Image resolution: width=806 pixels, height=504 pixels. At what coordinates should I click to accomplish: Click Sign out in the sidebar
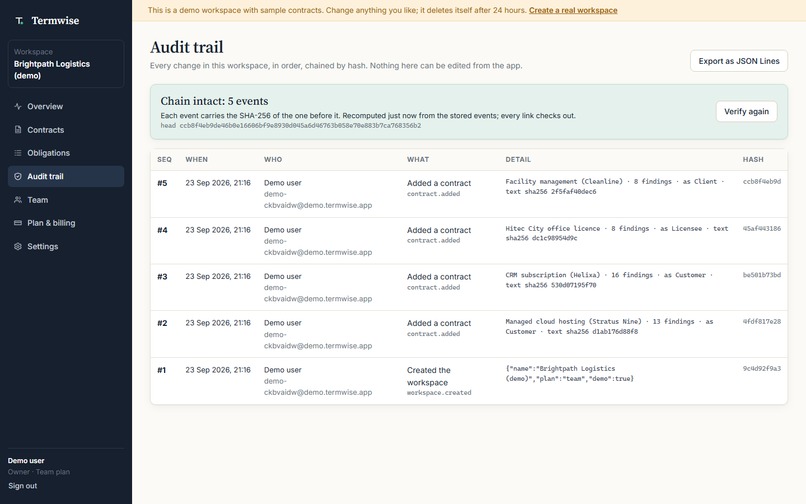tap(23, 486)
